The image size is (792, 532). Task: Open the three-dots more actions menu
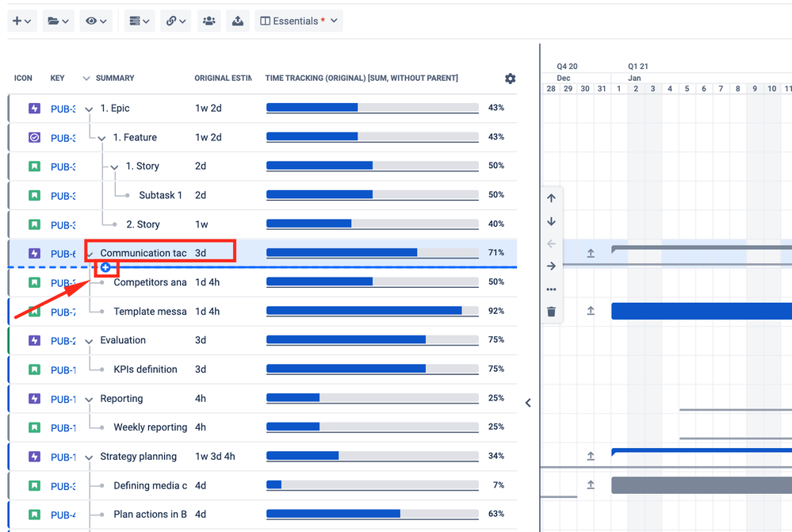[551, 289]
